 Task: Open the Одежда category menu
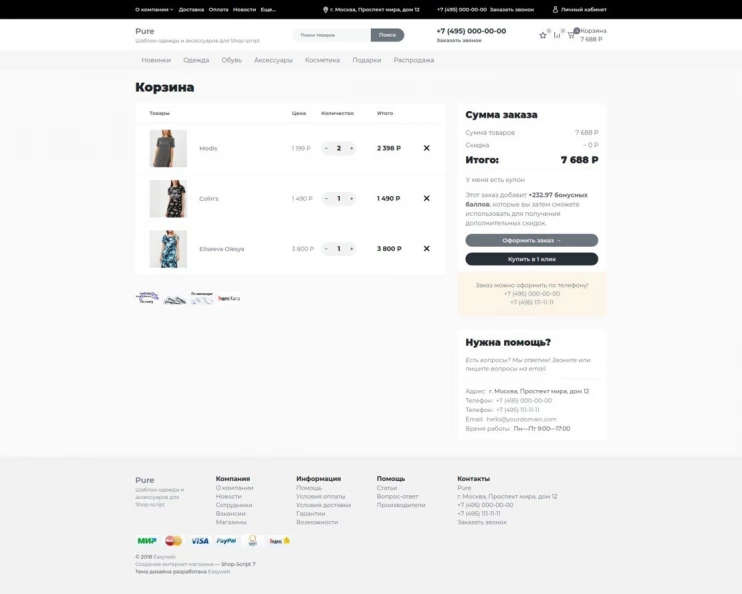tap(196, 60)
